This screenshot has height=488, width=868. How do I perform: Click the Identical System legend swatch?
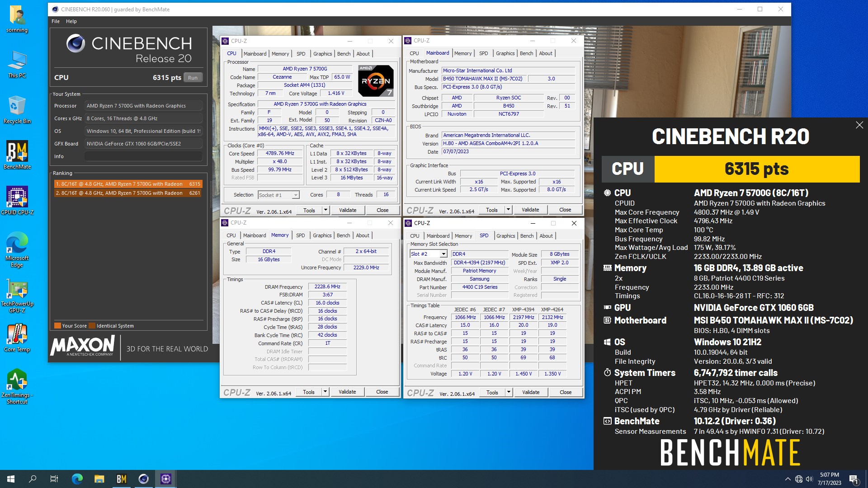click(x=92, y=326)
